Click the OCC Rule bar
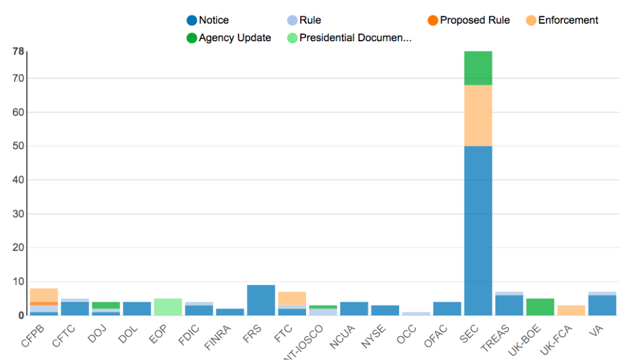This screenshot has height=364, width=631. [415, 314]
